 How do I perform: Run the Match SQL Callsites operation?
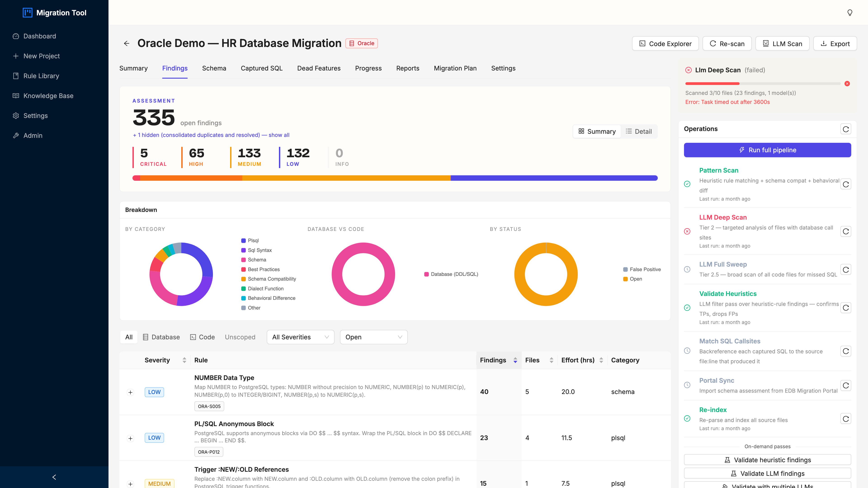(846, 351)
